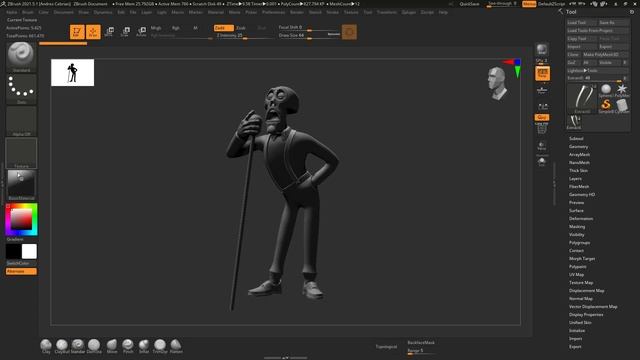Open the BasicMaterial material selector
Viewport: 640px width, 360px height.
click(x=21, y=185)
